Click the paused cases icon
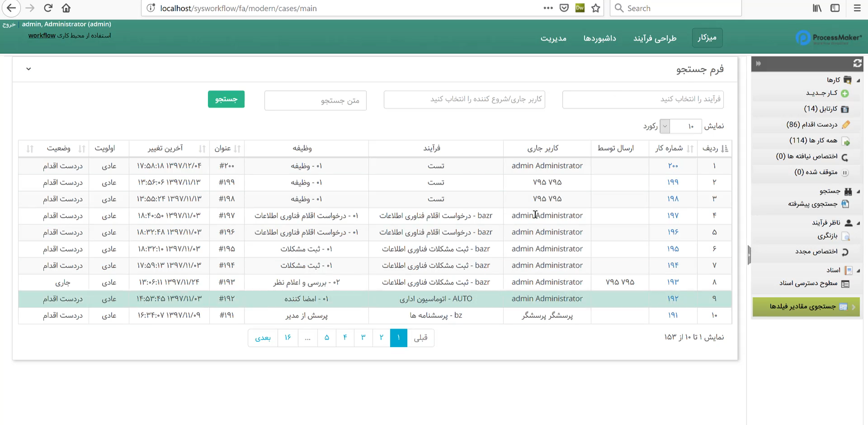Image resolution: width=868 pixels, height=425 pixels. [x=845, y=172]
